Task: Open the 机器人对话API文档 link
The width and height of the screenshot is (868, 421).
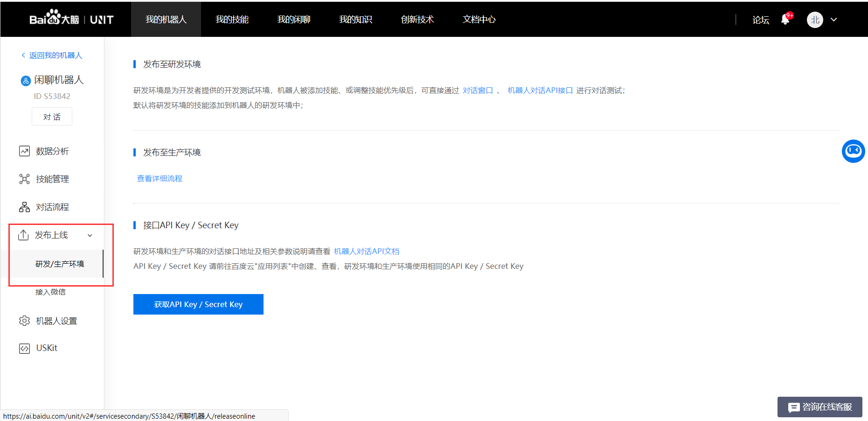Action: (x=367, y=251)
